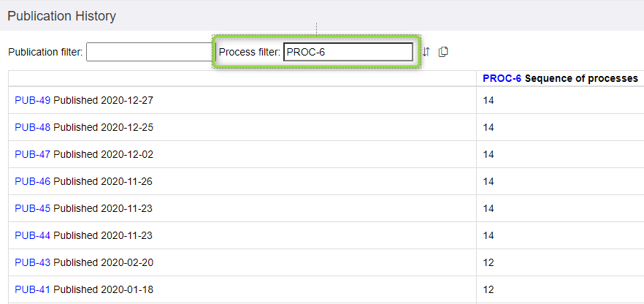644x304 pixels.
Task: Open the PROC-6 link in column header
Action: pyautogui.click(x=502, y=78)
